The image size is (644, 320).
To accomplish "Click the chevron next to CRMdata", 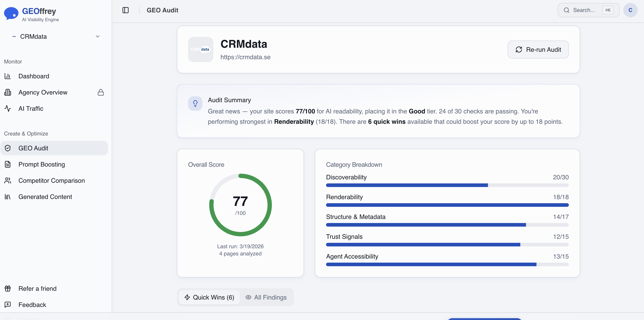I will click(x=98, y=36).
